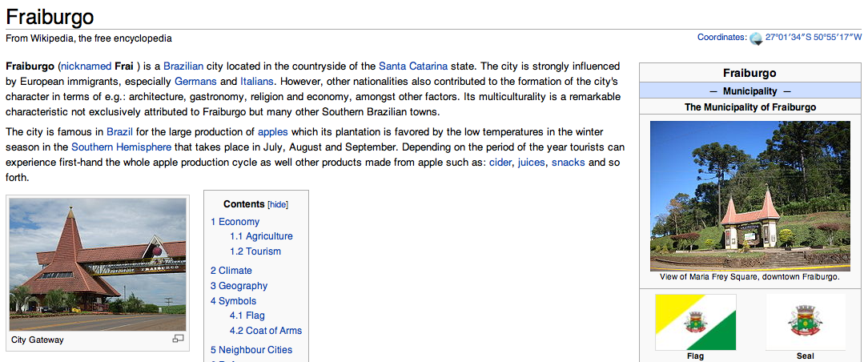This screenshot has width=868, height=362.
Task: Click the bold nickname 'Frai'
Action: [x=123, y=66]
